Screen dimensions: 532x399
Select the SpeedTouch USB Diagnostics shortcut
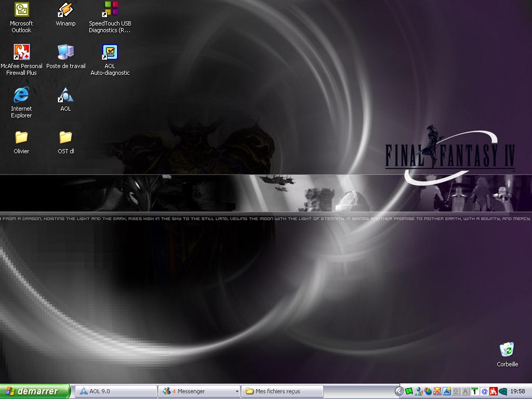click(x=110, y=18)
